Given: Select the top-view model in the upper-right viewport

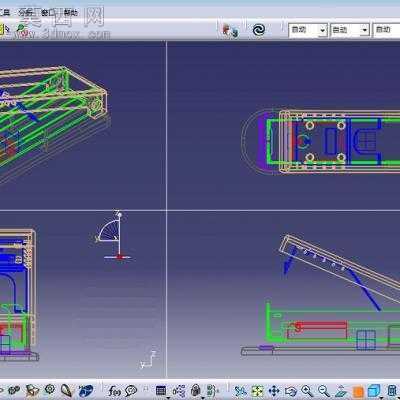Looking at the screenshot, I should pyautogui.click(x=320, y=142).
